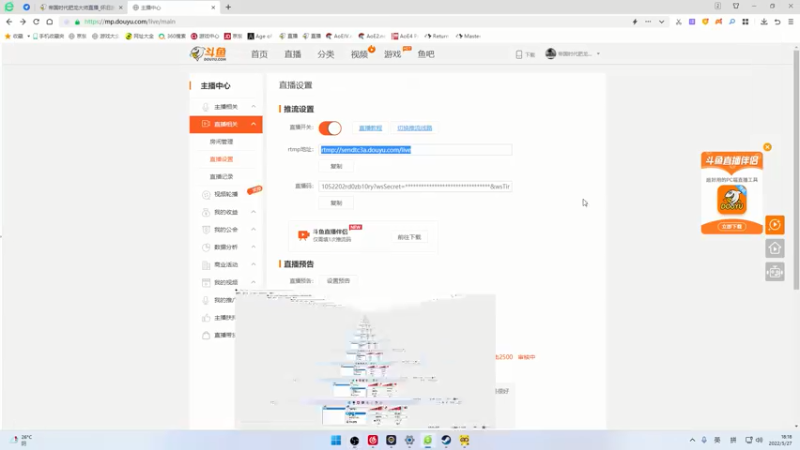800x450 pixels.
Task: Click 立即下载 on the floating ad
Action: coord(732,227)
